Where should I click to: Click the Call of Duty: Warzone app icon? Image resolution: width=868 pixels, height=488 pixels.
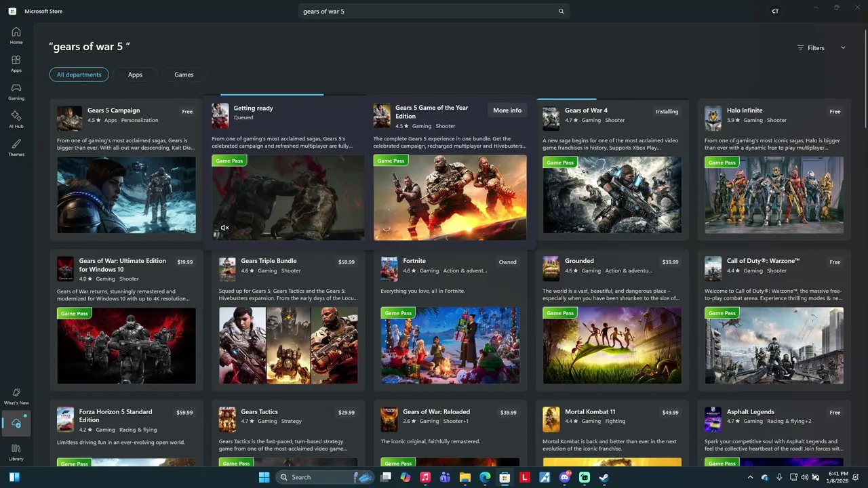(713, 268)
